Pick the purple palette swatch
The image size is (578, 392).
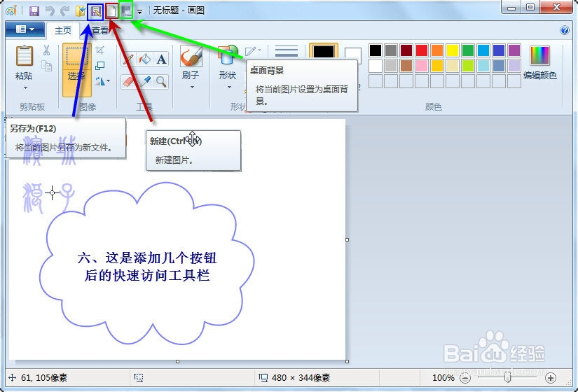(x=514, y=50)
